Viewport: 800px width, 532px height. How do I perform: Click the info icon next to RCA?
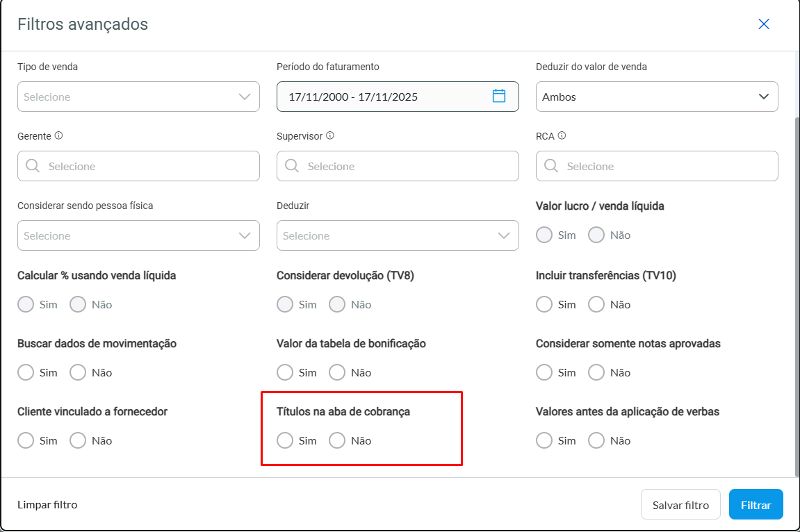[x=562, y=136]
